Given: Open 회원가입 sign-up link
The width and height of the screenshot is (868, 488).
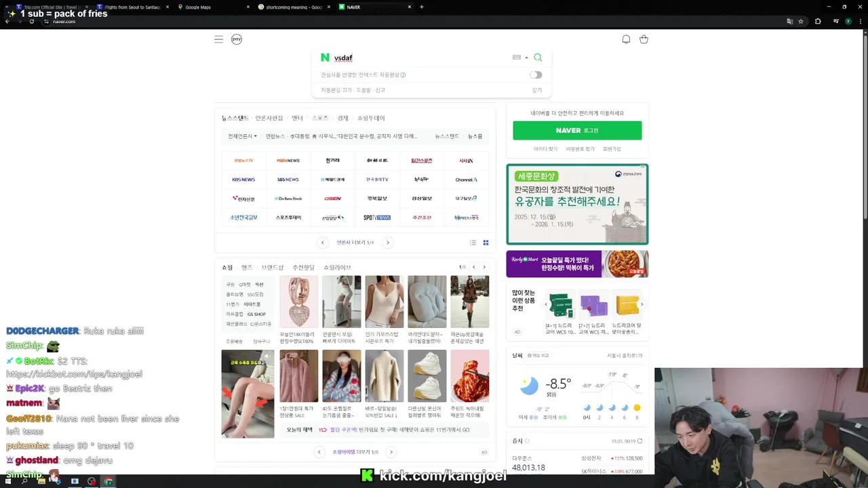Looking at the screenshot, I should tap(612, 149).
